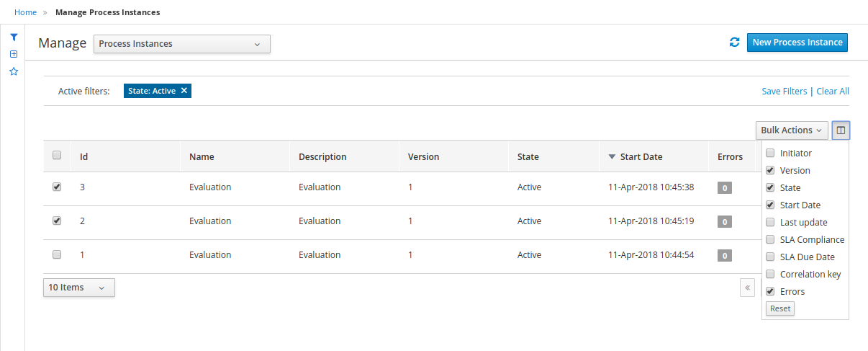
Task: Enable the Correlation key column option
Action: tap(770, 274)
